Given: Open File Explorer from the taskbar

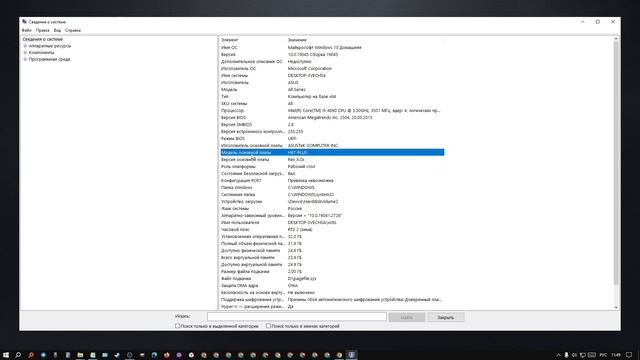Looking at the screenshot, I should pos(80,355).
